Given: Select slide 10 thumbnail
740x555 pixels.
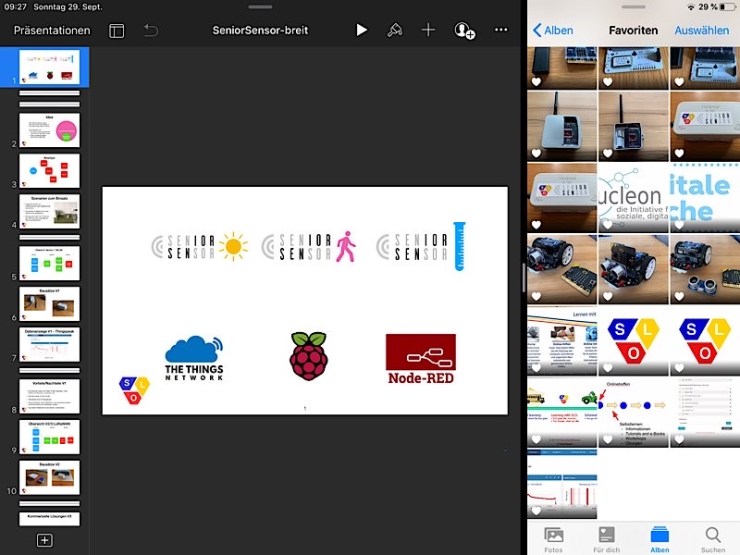Looking at the screenshot, I should pos(50,478).
